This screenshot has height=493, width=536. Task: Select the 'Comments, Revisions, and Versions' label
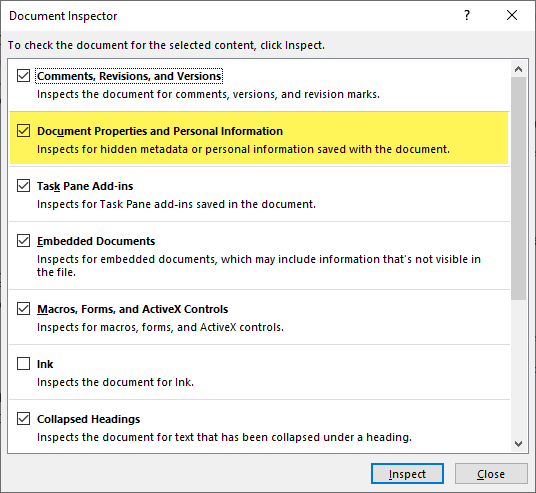(129, 76)
